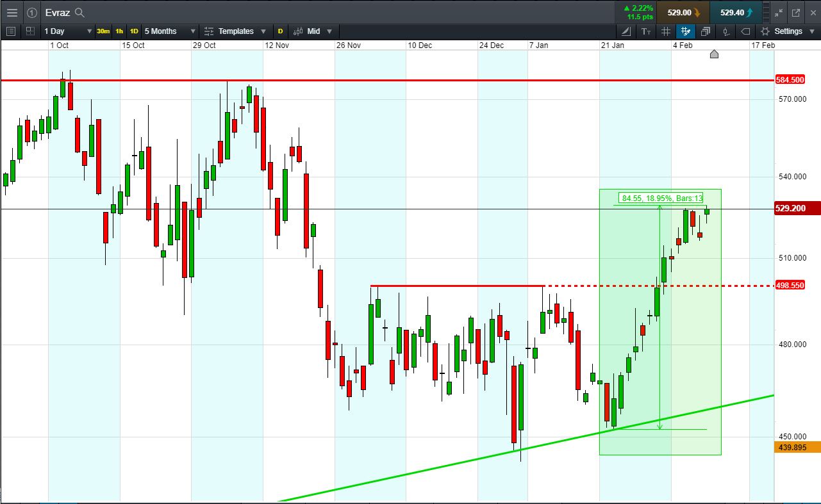Click the 7 Jan date label

[538, 45]
